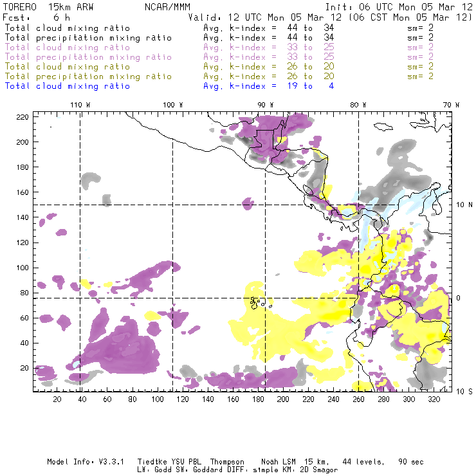Click the 160 tick on the horizontal axis
The width and height of the screenshot is (476, 476).
(233, 399)
